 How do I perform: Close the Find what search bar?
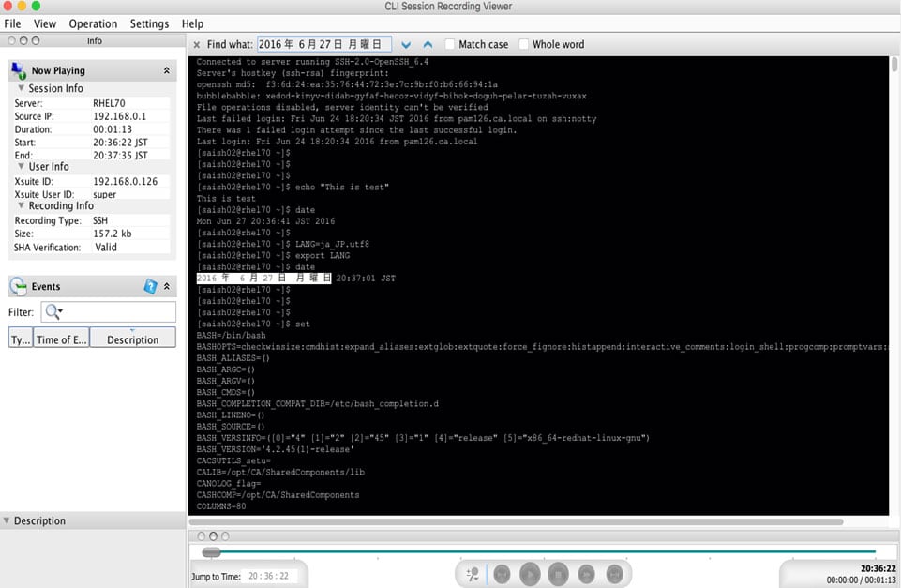195,43
